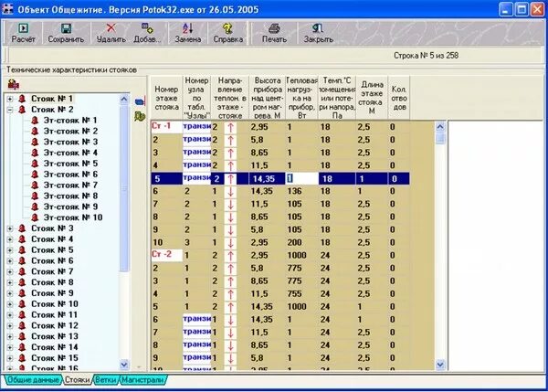Expand the Стояк № 15 tree node
The image size is (548, 392).
click(10, 358)
